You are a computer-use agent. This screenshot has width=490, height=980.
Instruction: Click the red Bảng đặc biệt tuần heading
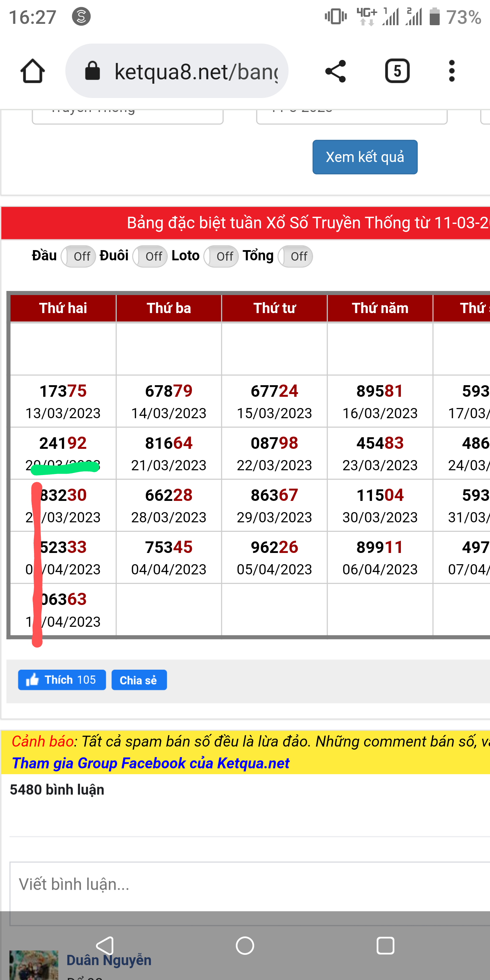[246, 223]
